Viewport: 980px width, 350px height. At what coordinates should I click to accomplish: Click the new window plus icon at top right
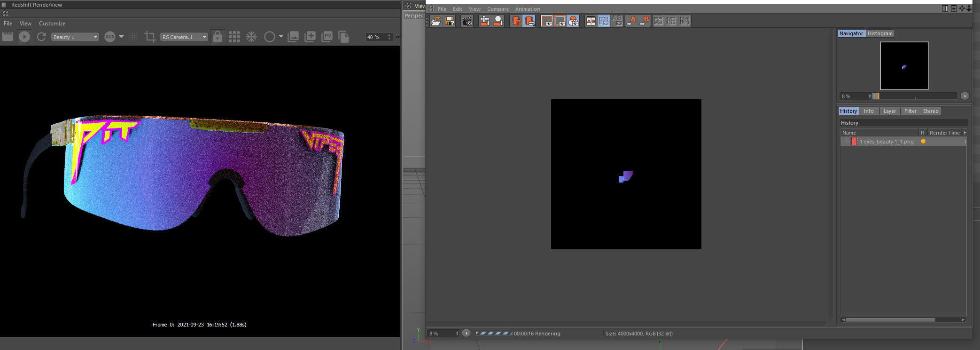(954, 8)
